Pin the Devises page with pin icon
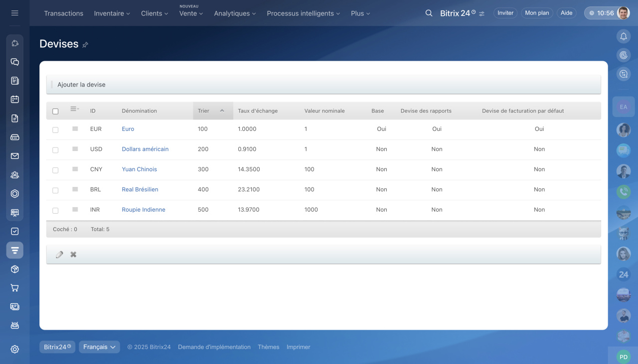This screenshot has height=364, width=638. [85, 45]
